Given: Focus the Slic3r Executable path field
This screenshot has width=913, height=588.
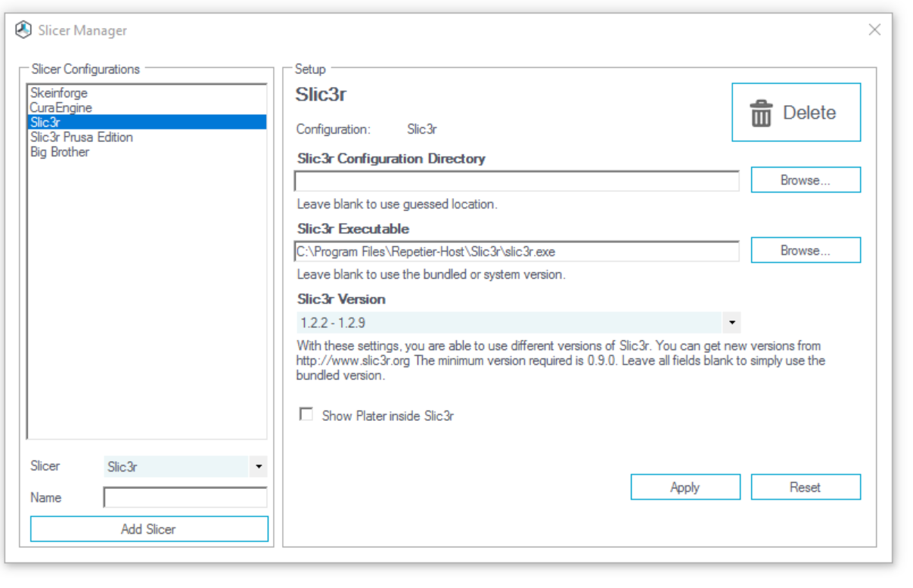Looking at the screenshot, I should [x=517, y=251].
